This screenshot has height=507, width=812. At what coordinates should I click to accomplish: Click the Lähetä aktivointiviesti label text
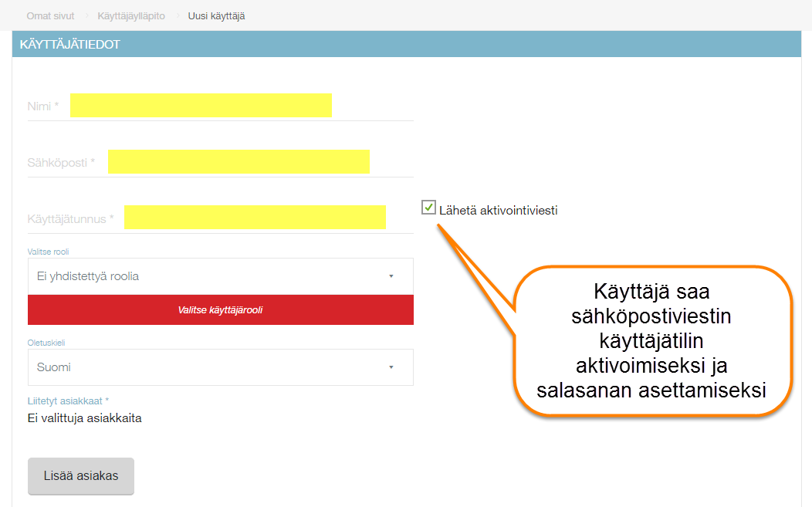[x=498, y=210]
